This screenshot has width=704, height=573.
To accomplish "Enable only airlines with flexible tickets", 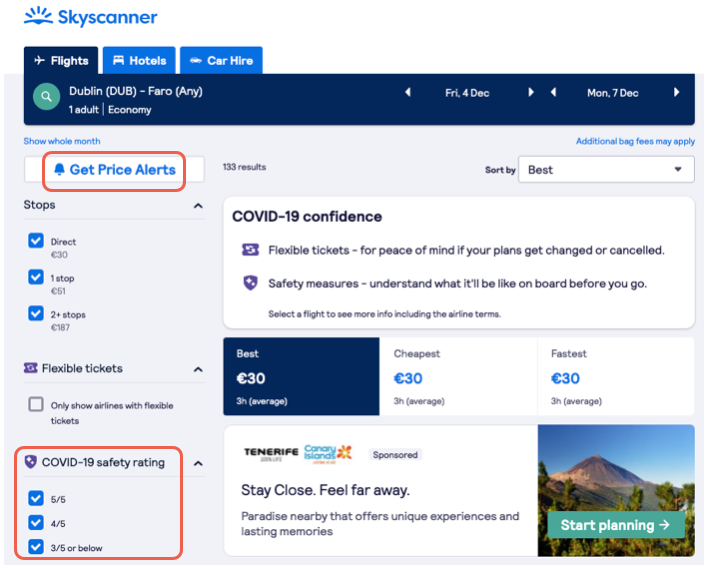I will pyautogui.click(x=36, y=404).
